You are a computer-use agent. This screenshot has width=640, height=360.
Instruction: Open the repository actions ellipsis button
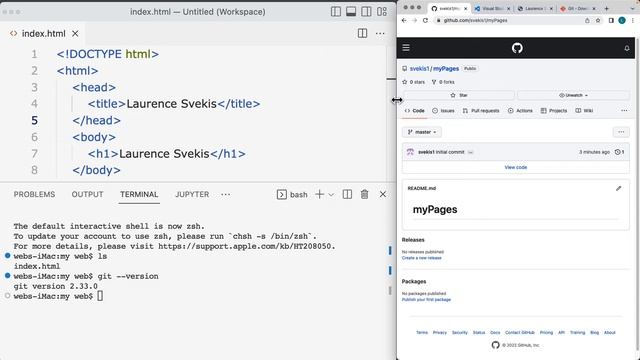(621, 132)
